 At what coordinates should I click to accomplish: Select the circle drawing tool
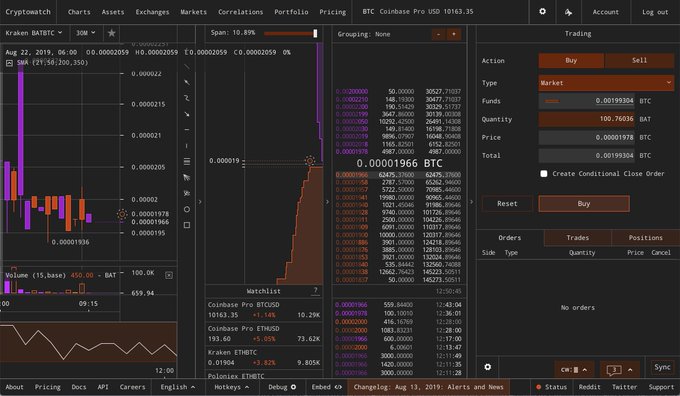(187, 209)
